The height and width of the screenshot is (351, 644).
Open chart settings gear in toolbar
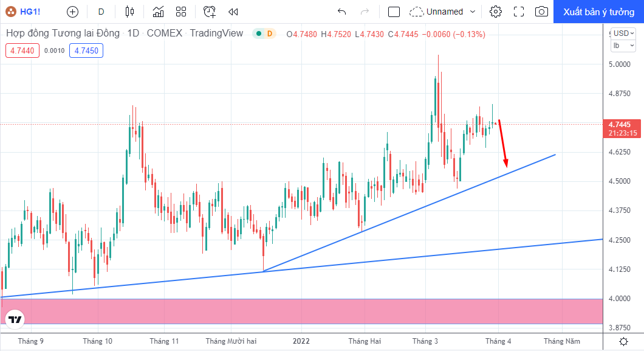[496, 12]
